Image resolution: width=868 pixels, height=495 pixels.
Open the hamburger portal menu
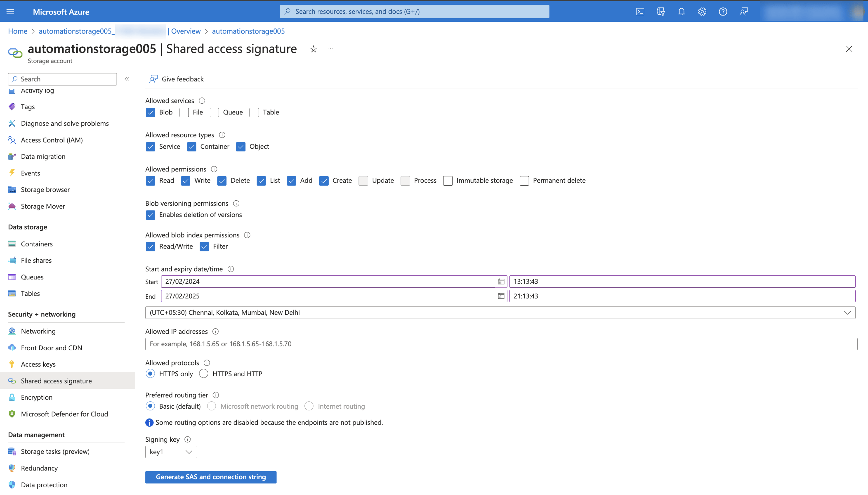[x=11, y=12]
